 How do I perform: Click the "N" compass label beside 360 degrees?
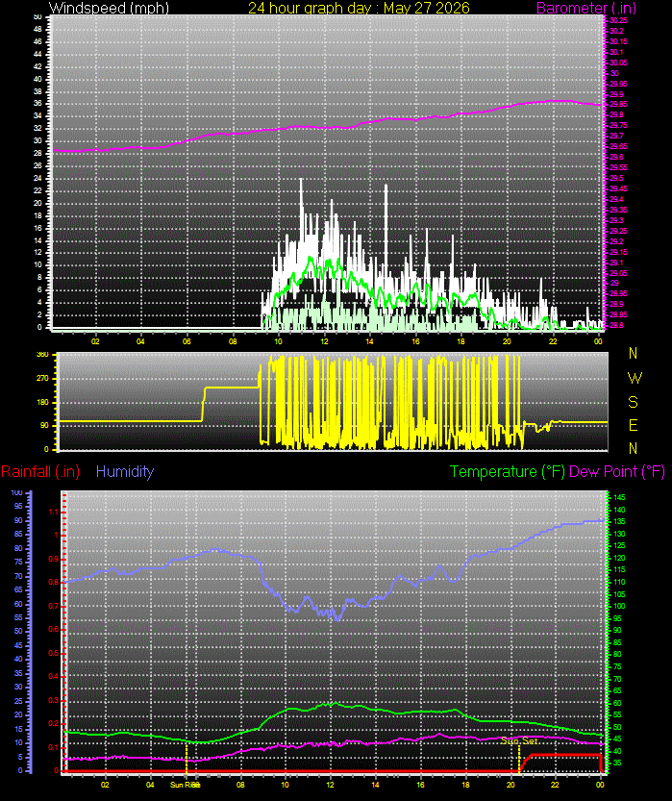click(634, 353)
